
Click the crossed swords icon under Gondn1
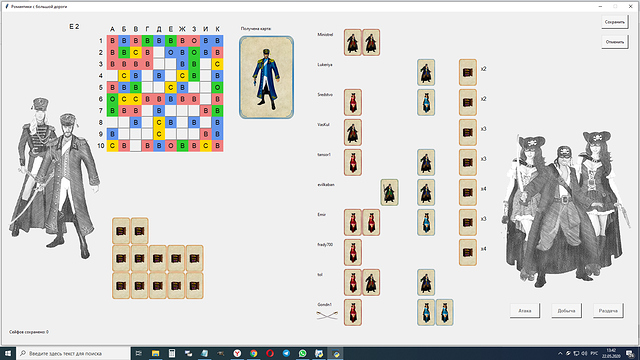pyautogui.click(x=327, y=315)
